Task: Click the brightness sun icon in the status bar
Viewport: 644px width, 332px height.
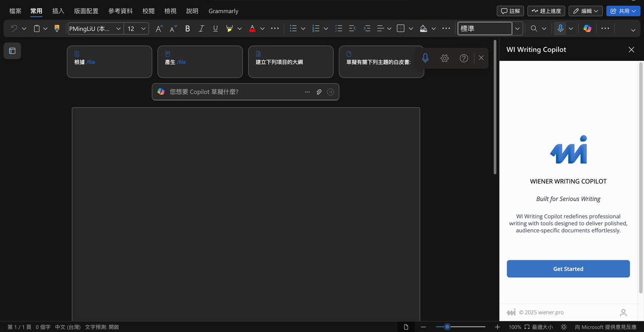Action: (564, 327)
